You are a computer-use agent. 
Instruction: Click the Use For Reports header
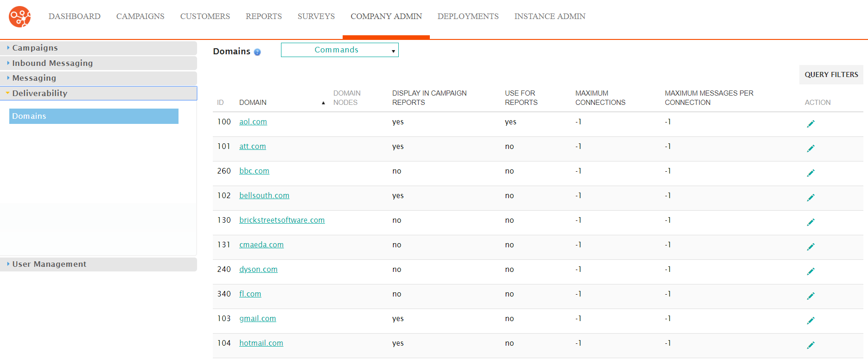[521, 98]
